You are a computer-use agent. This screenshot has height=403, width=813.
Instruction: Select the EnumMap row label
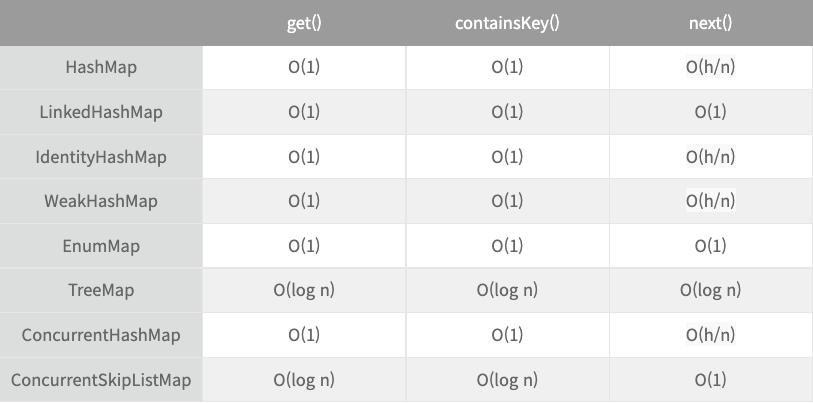(101, 246)
